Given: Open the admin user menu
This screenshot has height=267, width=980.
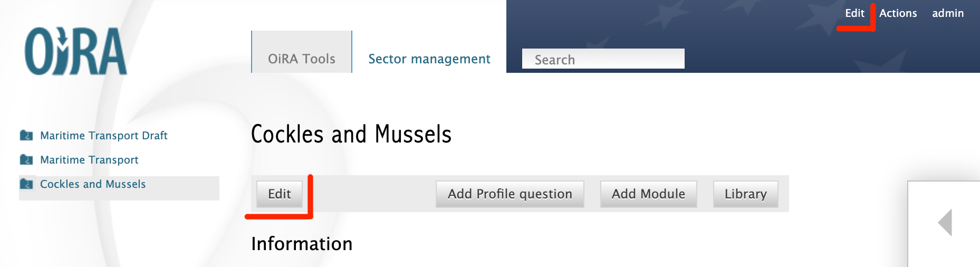Looking at the screenshot, I should tap(947, 13).
